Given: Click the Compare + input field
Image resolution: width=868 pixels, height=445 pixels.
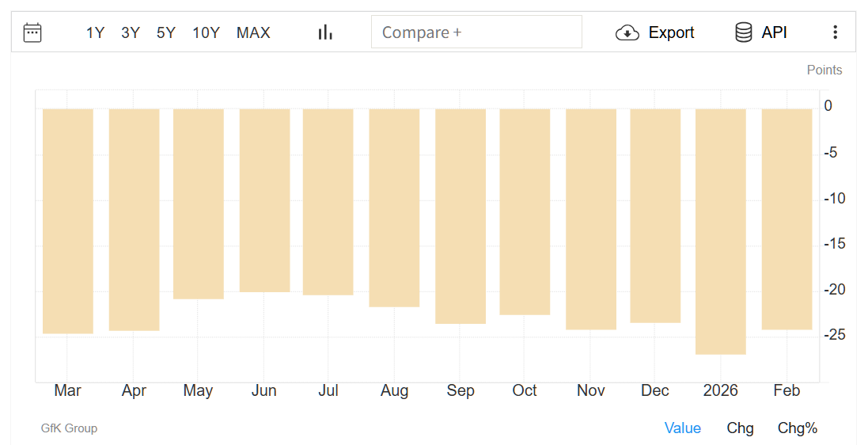Looking at the screenshot, I should (x=476, y=32).
